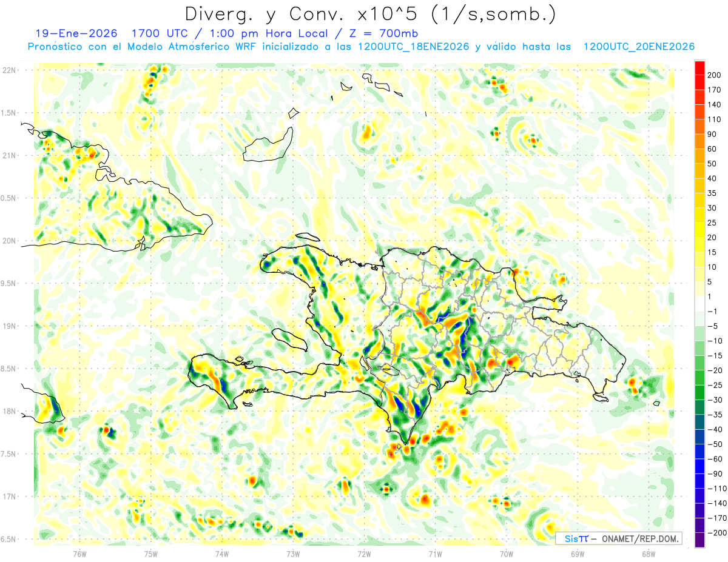
Task: Click the "-5" color scale value
Action: [712, 326]
